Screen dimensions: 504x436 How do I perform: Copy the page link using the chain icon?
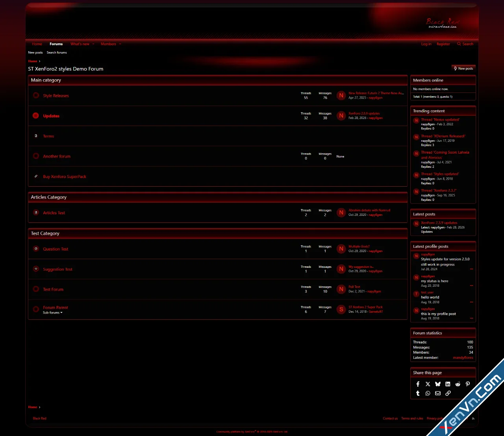(x=448, y=393)
